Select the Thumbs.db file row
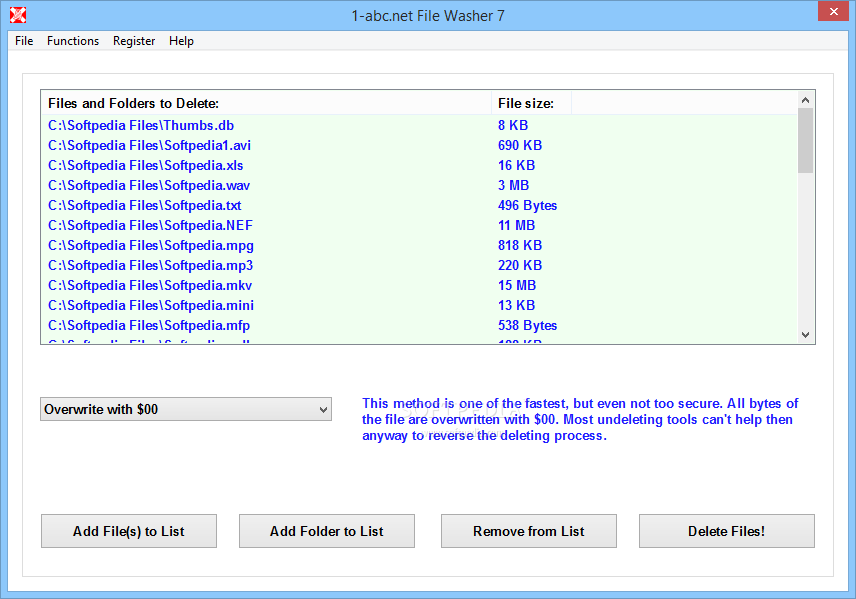The image size is (856, 599). [x=419, y=125]
